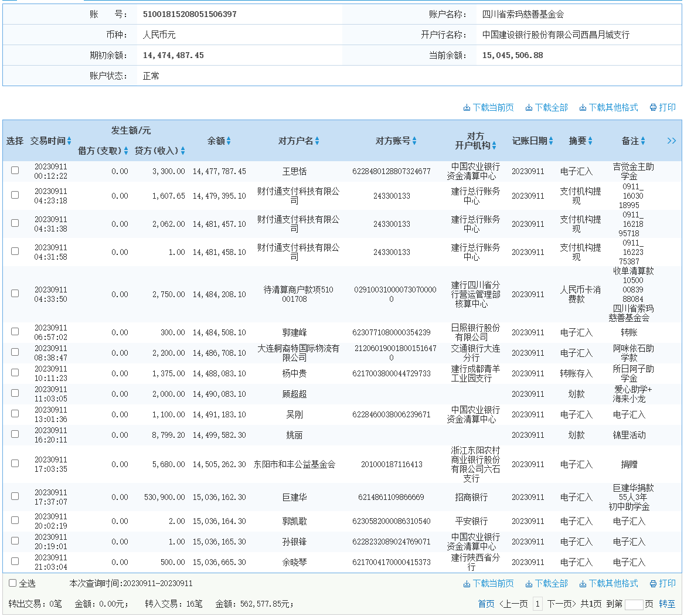Click bottom 下载当前页 link
Viewport: 684px width, 616px height.
488,583
